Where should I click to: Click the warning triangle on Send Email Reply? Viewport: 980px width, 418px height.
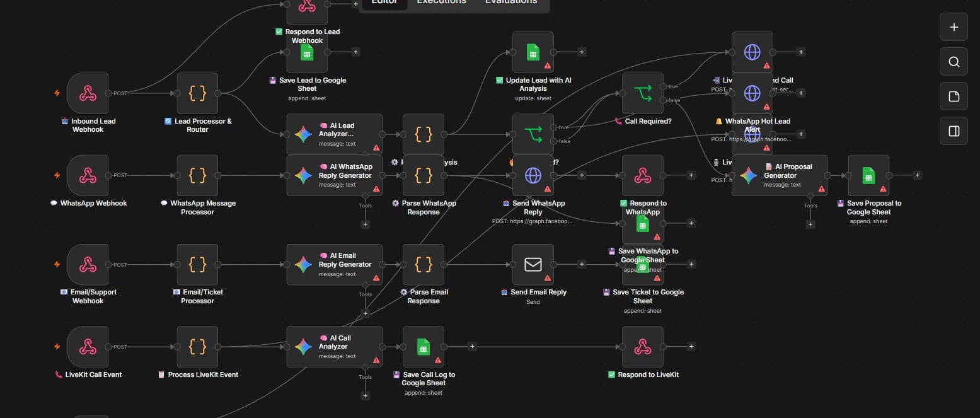tap(547, 278)
